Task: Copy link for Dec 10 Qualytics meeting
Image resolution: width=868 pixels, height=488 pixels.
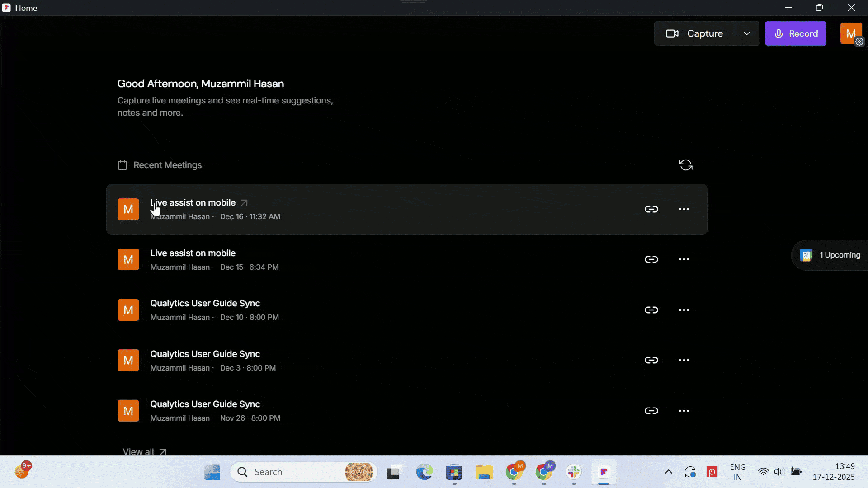Action: coord(651,310)
